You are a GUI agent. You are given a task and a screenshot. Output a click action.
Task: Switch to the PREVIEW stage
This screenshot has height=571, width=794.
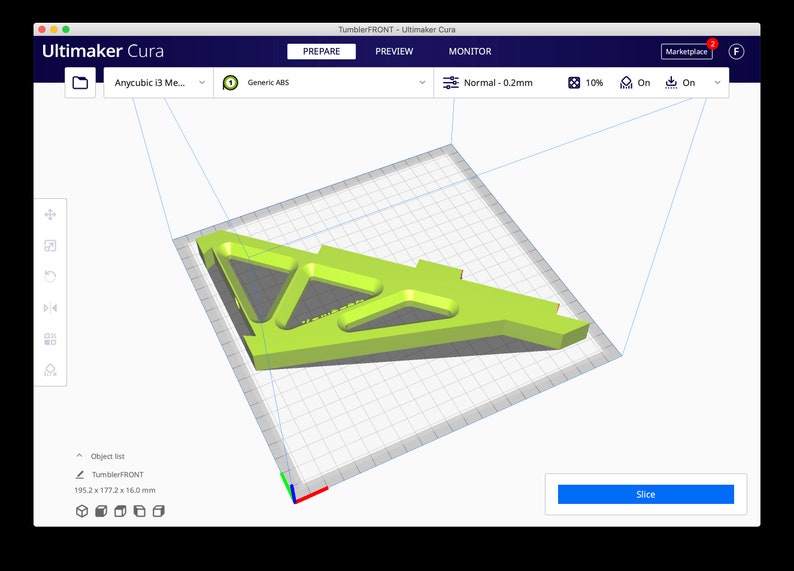pos(394,51)
